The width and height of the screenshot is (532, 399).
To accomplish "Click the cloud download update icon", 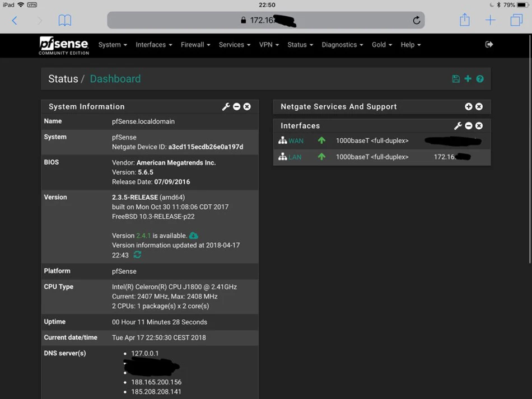I will tap(194, 235).
